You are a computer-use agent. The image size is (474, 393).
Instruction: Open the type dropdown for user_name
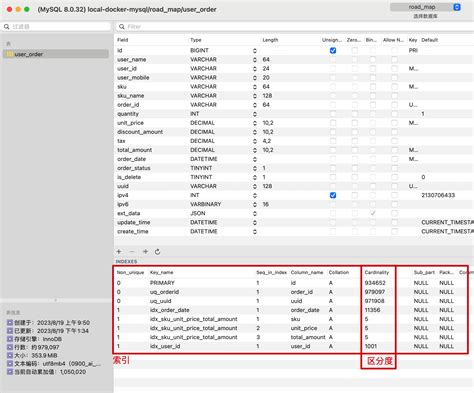255,59
